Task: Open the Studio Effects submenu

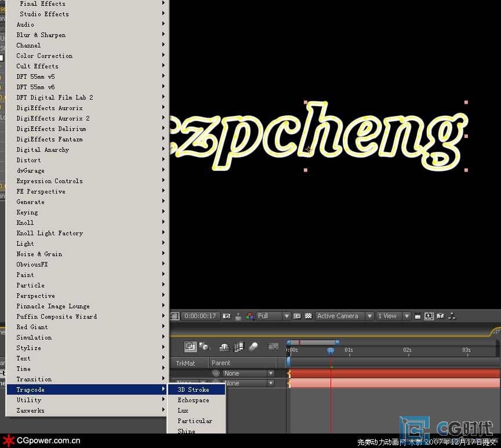Action: pos(87,14)
